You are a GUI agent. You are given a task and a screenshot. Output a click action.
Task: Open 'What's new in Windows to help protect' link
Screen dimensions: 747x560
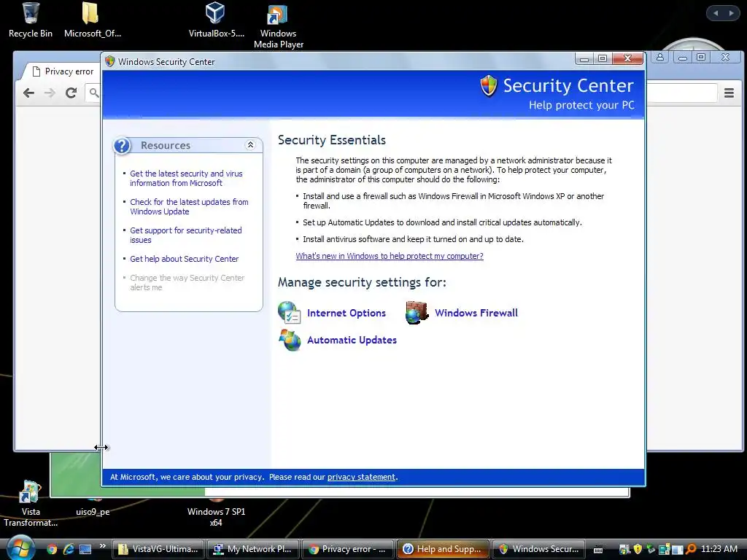pos(390,256)
